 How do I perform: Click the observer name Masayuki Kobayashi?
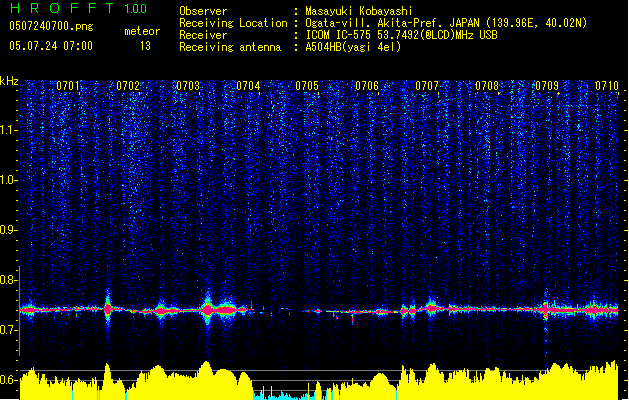point(359,11)
